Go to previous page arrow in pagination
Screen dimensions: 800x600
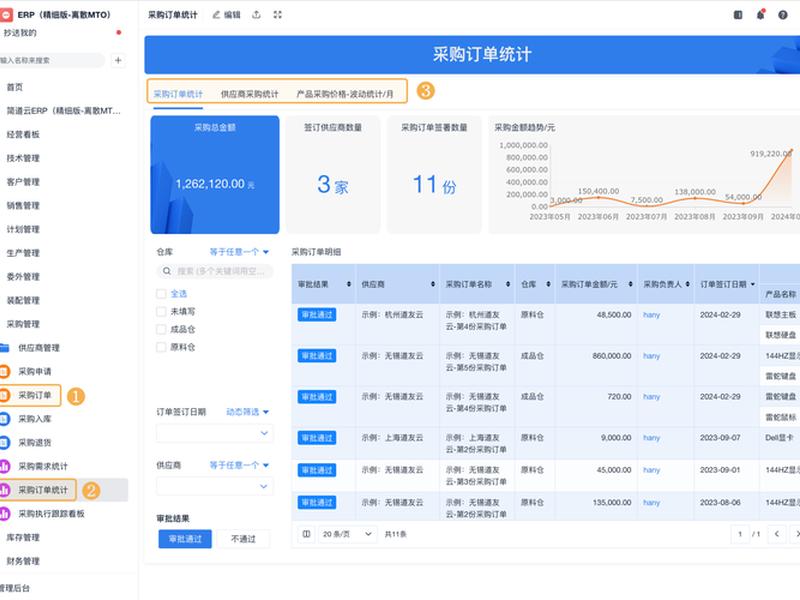(777, 534)
